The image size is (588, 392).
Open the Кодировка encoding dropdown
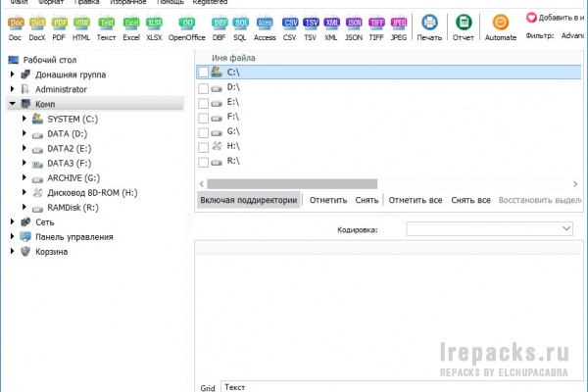pyautogui.click(x=489, y=228)
